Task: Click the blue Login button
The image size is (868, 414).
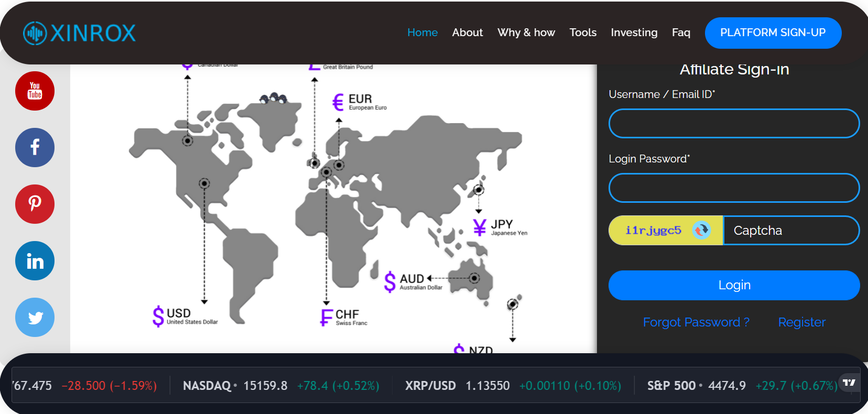Action: [x=734, y=285]
